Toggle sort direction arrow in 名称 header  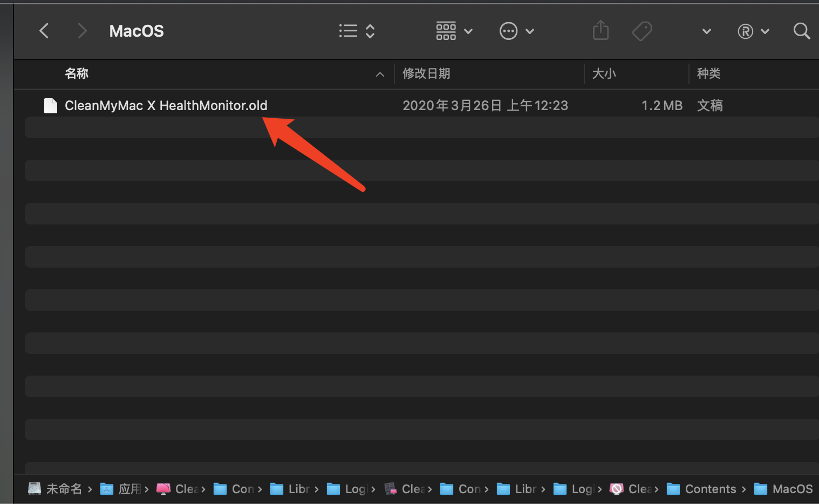pos(380,74)
